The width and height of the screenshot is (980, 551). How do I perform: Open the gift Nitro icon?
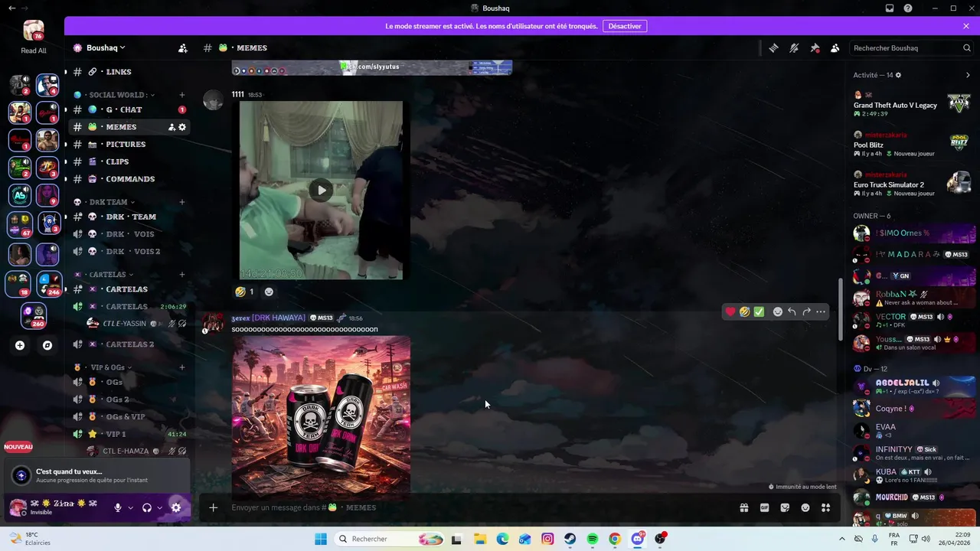click(743, 507)
